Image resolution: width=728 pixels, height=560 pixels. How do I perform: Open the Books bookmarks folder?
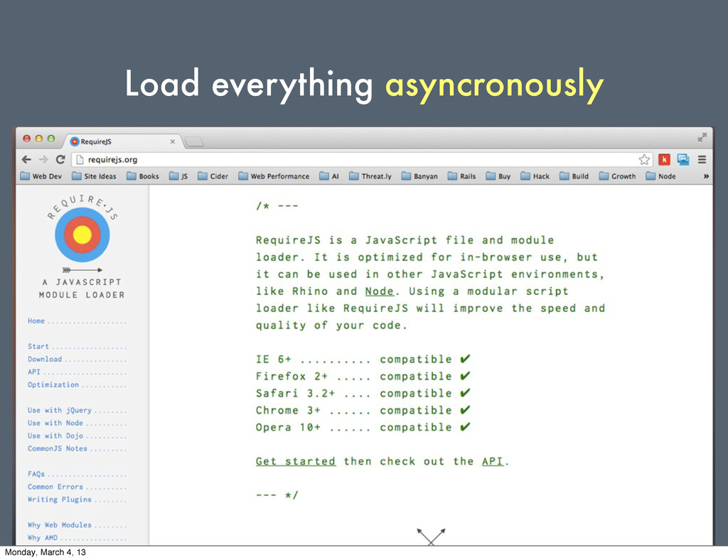[143, 176]
